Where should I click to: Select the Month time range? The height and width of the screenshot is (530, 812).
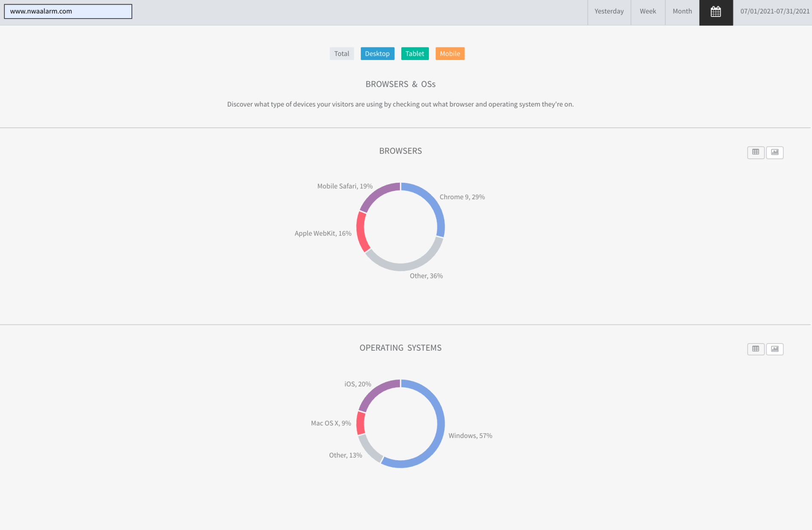point(682,11)
